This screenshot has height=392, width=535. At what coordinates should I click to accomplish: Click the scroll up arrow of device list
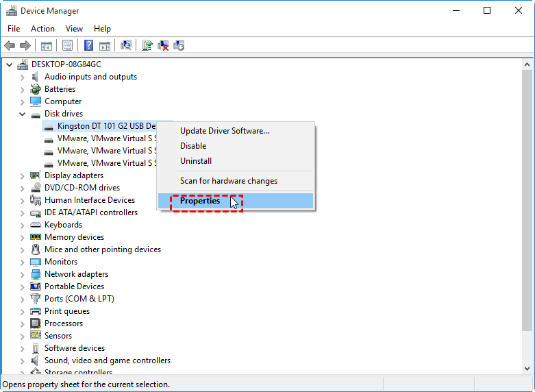click(527, 64)
